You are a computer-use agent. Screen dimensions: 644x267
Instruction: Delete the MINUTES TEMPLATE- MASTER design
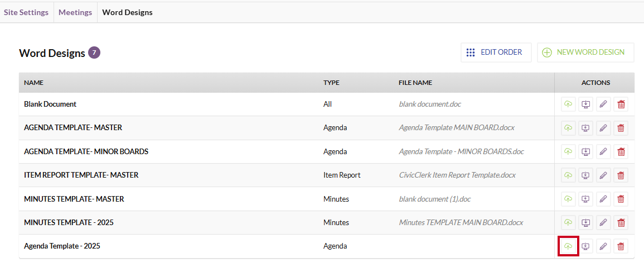pyautogui.click(x=621, y=199)
